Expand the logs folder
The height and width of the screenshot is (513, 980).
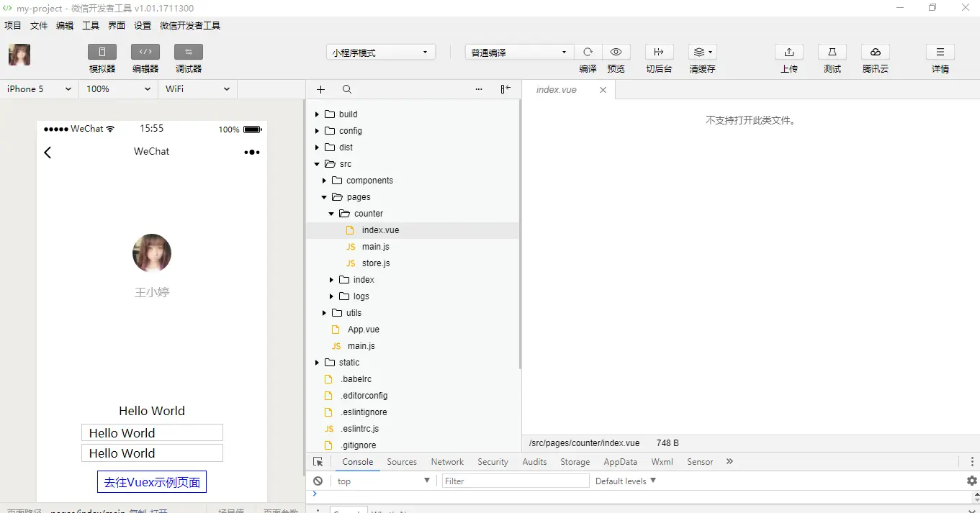[x=331, y=296]
